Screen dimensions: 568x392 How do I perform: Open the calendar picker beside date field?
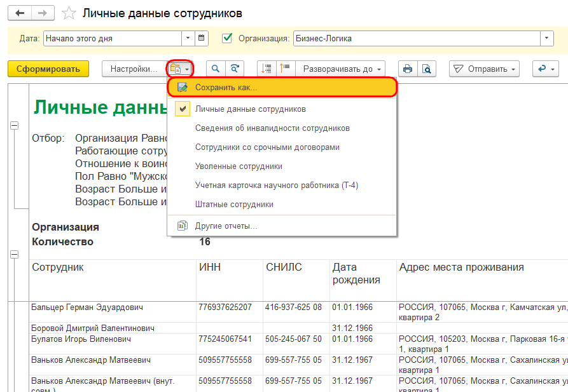[202, 38]
